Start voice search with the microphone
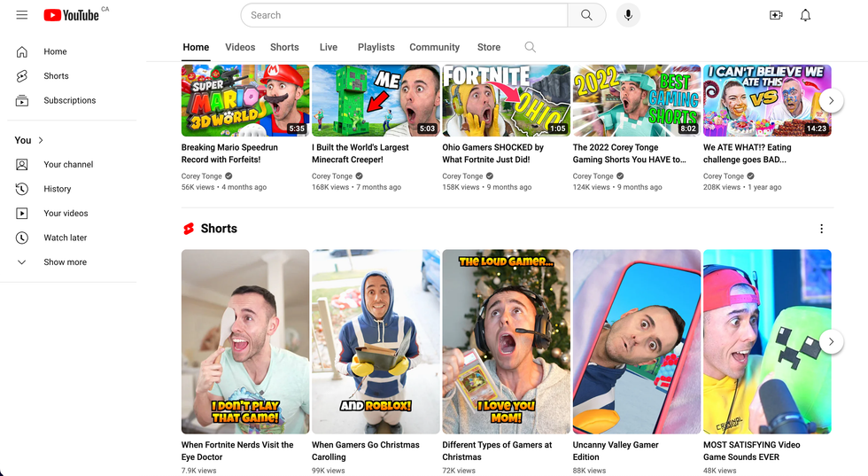The width and height of the screenshot is (868, 476). [x=628, y=15]
